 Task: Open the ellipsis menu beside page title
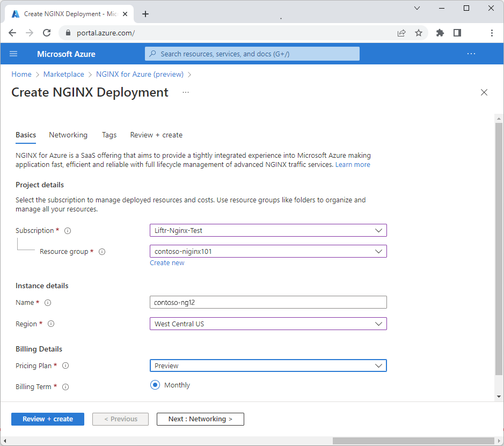[x=186, y=92]
